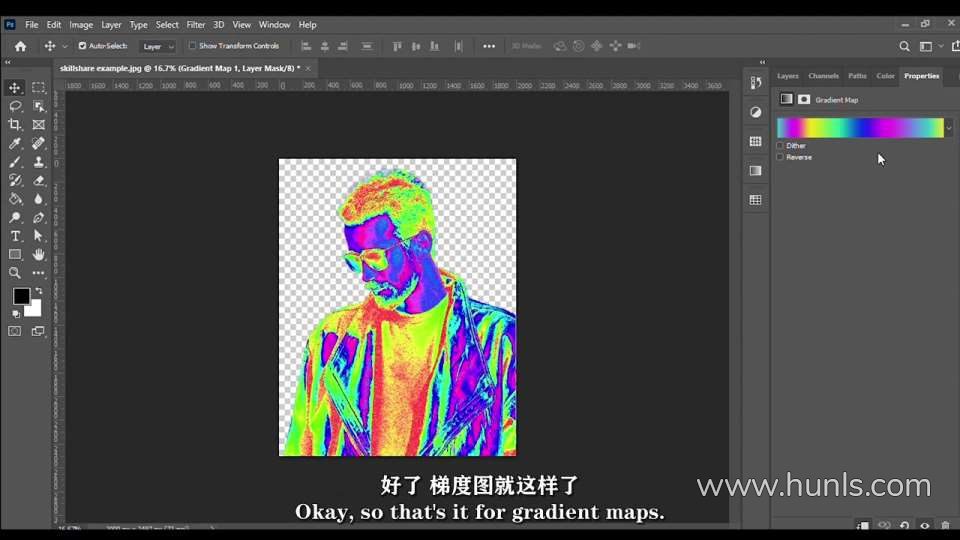Screen dimensions: 960x540
Task: Select the Blur tool
Action: pos(39,199)
